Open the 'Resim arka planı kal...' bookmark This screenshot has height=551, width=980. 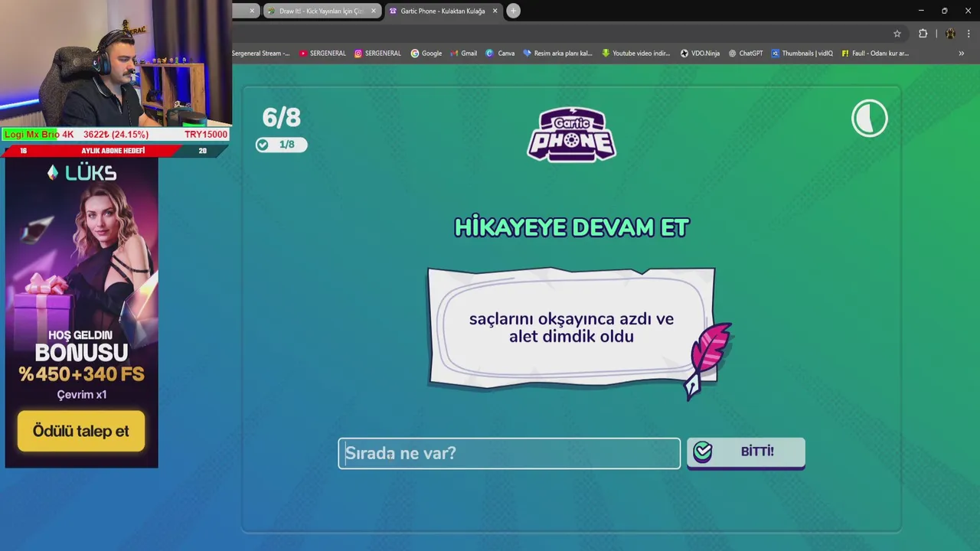(x=557, y=54)
